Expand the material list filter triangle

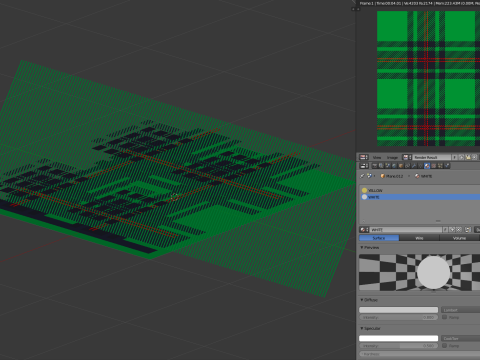[363, 221]
